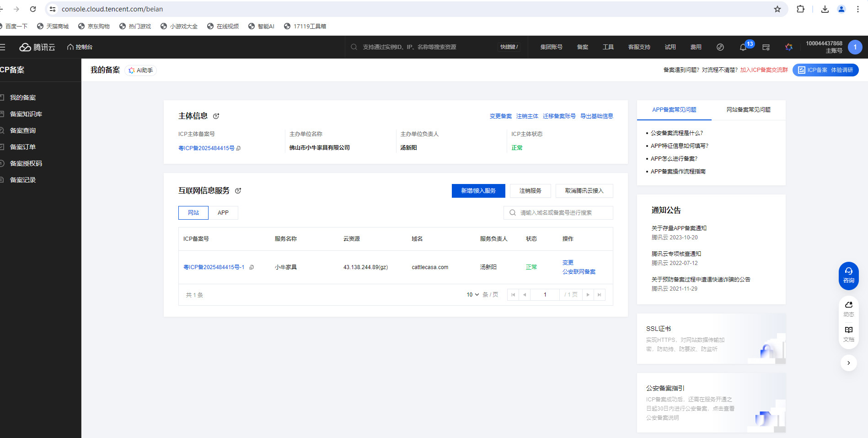Open the 文档 side widget
The width and height of the screenshot is (868, 438).
click(x=849, y=334)
